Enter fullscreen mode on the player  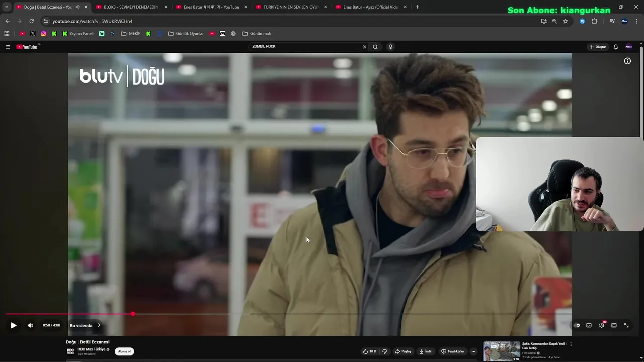click(x=626, y=325)
